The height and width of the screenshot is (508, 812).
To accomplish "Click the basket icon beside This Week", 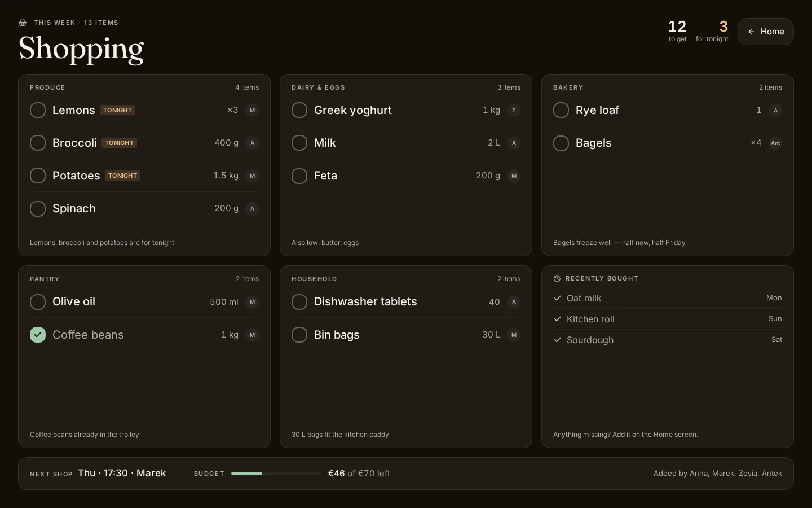I will coord(23,23).
